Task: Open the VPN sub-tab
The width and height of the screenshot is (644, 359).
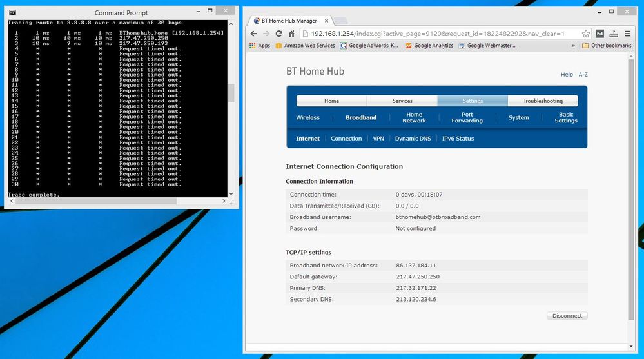Action: tap(378, 139)
